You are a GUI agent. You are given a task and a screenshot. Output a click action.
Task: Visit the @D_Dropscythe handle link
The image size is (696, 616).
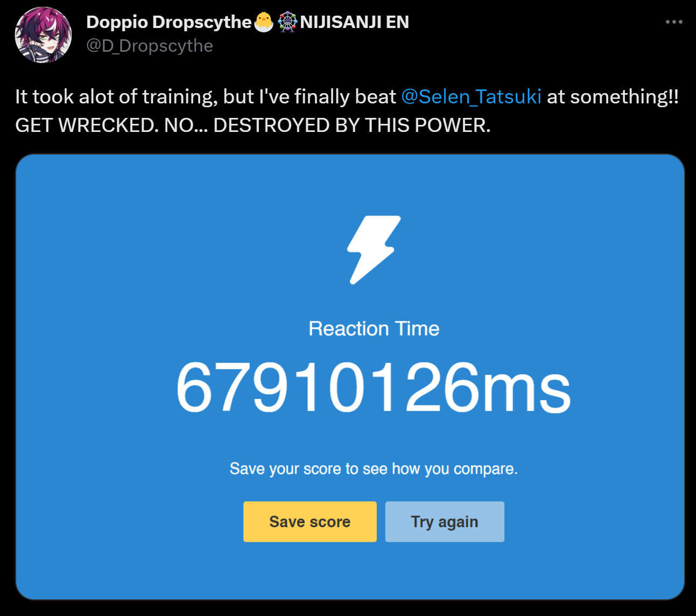tap(150, 46)
